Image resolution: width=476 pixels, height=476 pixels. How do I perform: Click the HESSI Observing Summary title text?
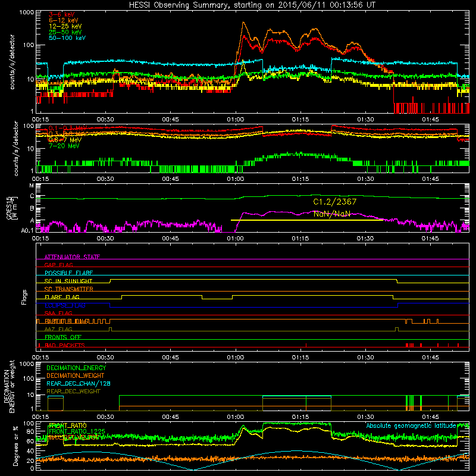pyautogui.click(x=252, y=5)
